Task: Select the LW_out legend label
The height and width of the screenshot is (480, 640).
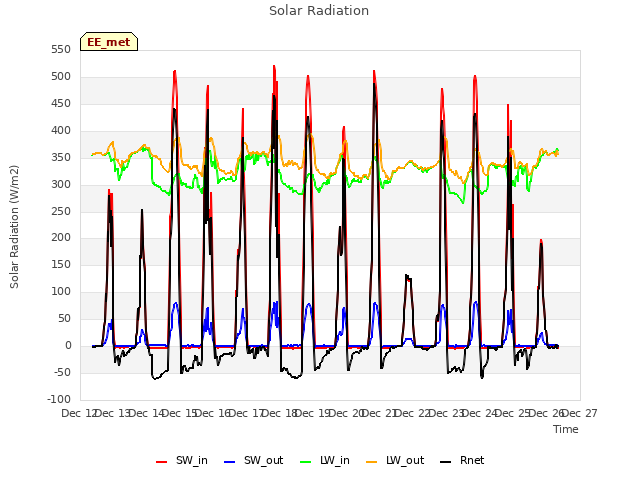Action: (x=405, y=460)
